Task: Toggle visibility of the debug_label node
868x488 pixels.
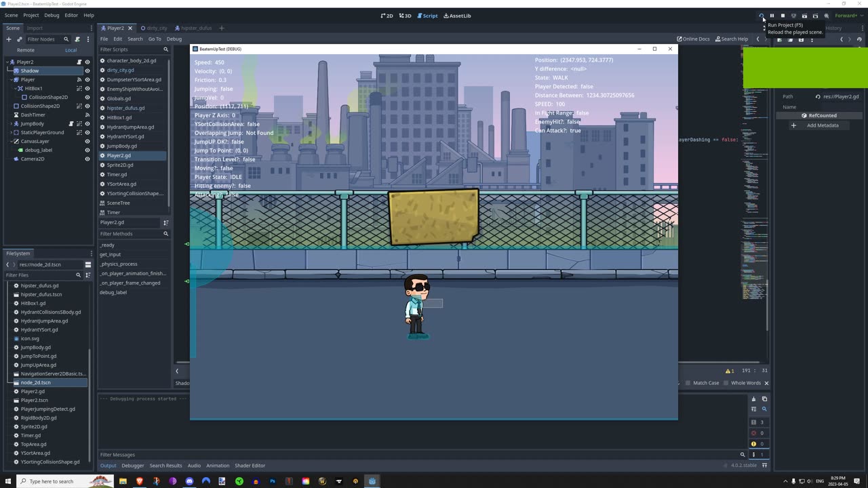Action: tap(87, 150)
